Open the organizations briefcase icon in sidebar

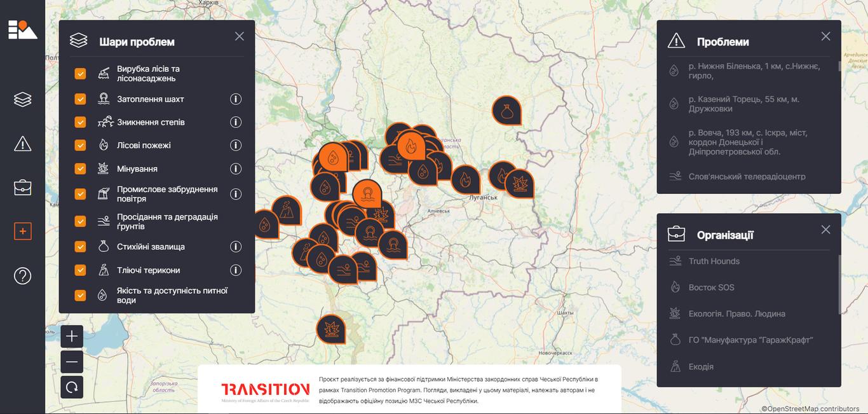point(22,187)
